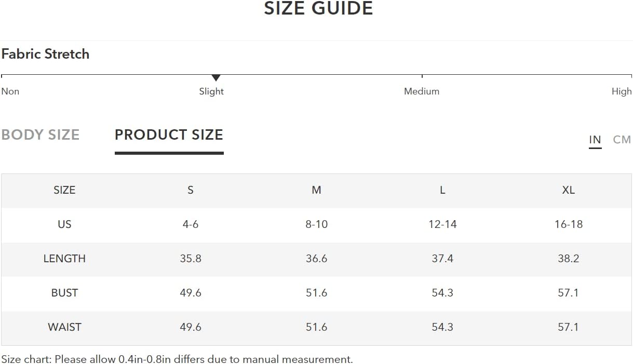Select the IN unit option
The image size is (633, 364).
point(595,140)
